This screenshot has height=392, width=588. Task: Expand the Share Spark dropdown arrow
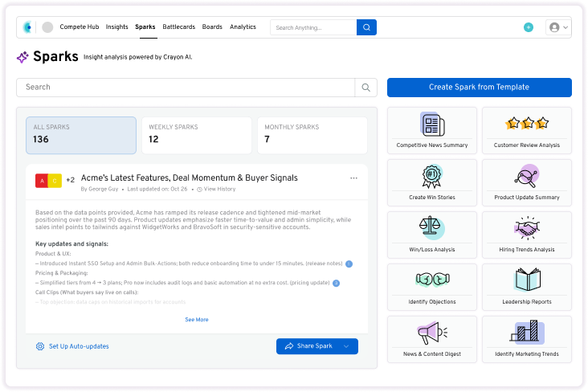click(x=346, y=346)
